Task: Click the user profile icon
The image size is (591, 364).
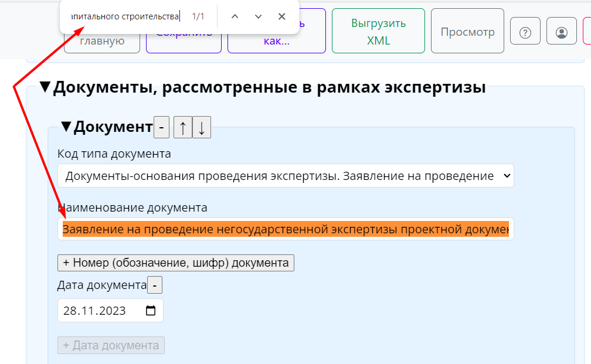Action: click(x=562, y=33)
